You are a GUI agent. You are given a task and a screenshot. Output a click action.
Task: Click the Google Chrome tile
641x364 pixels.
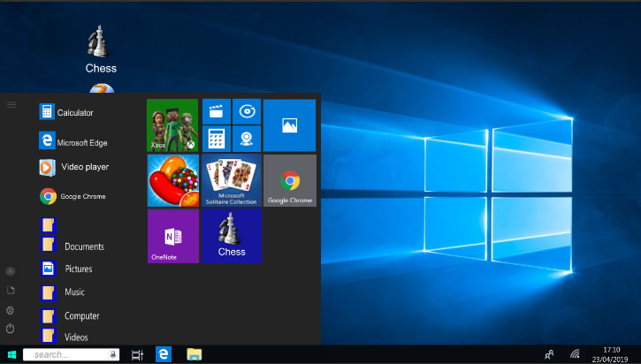pos(289,180)
